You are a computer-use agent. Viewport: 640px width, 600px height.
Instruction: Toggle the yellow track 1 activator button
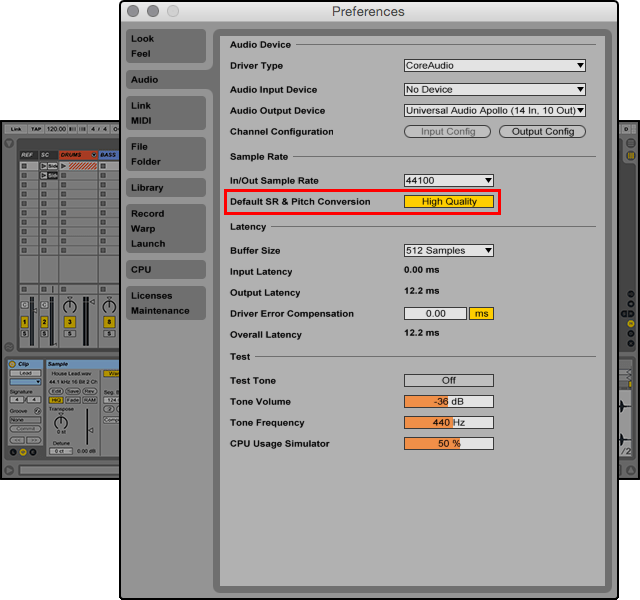tap(24, 322)
